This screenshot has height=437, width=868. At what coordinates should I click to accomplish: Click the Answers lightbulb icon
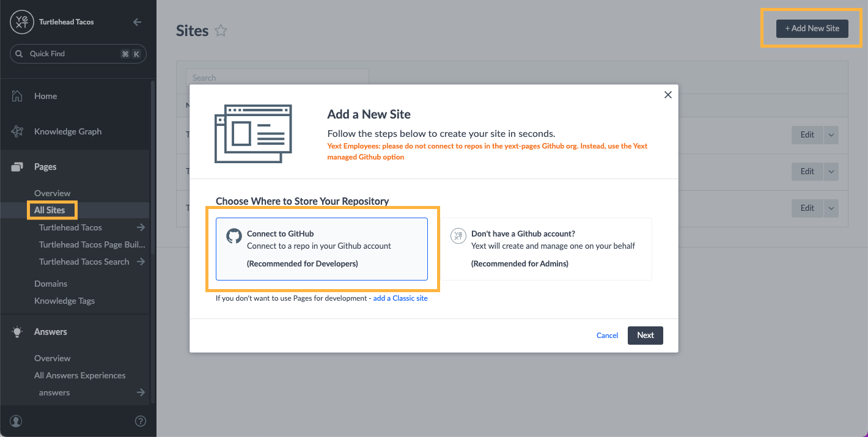[x=17, y=332]
